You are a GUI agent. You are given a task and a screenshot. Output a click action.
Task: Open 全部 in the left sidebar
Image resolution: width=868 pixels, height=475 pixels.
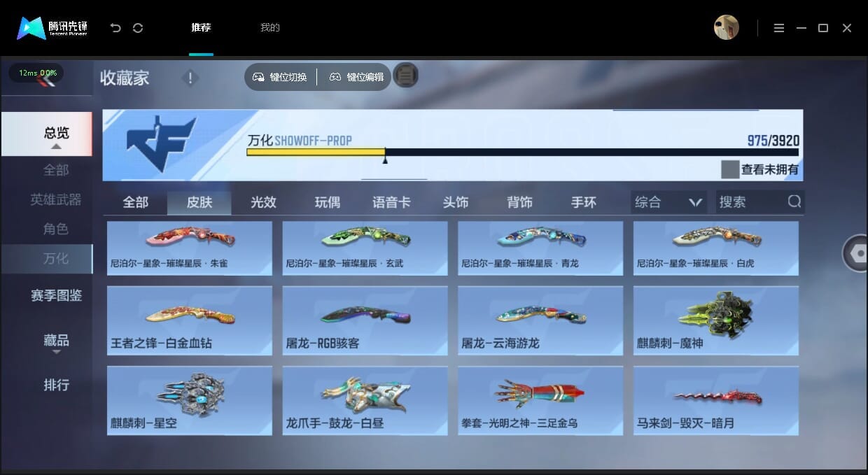[56, 170]
